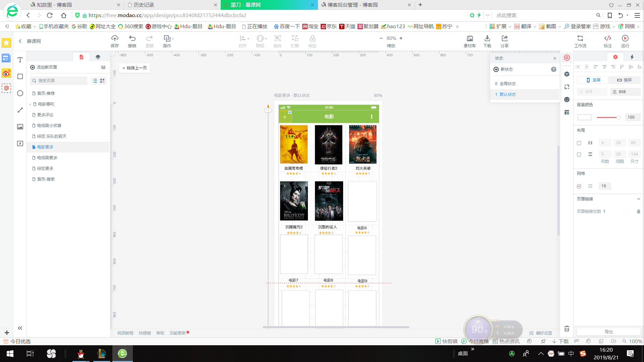
Task: Open the Share icon in toolbar
Action: (x=504, y=39)
